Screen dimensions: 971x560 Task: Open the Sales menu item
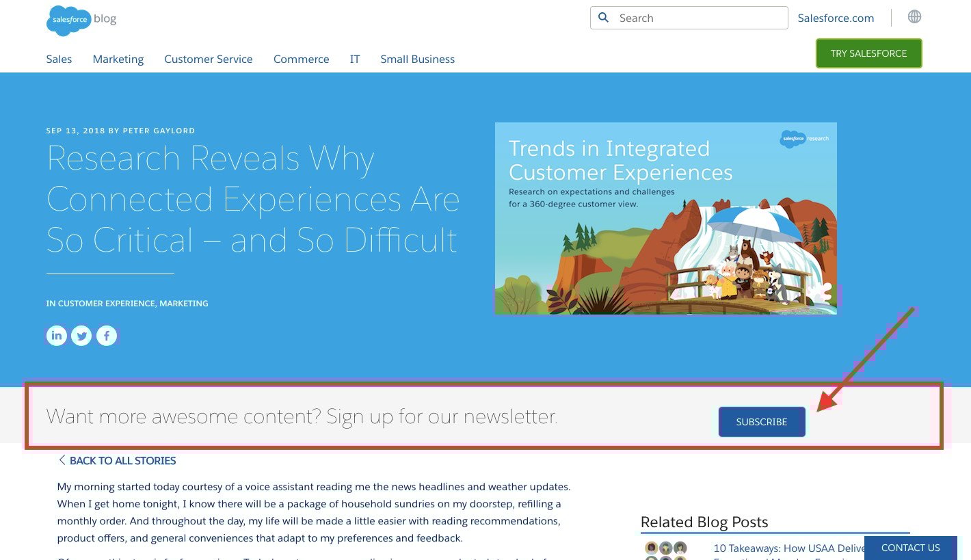59,59
